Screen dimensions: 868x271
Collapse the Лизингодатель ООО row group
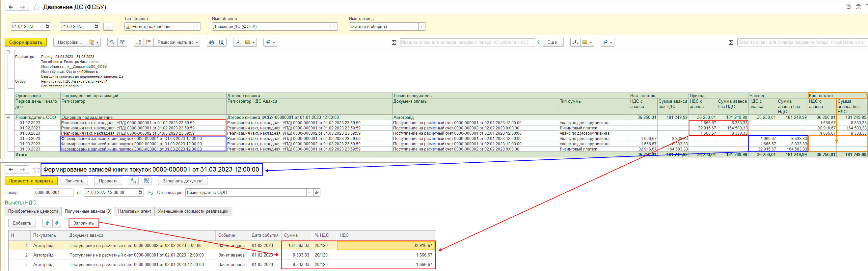pos(8,117)
